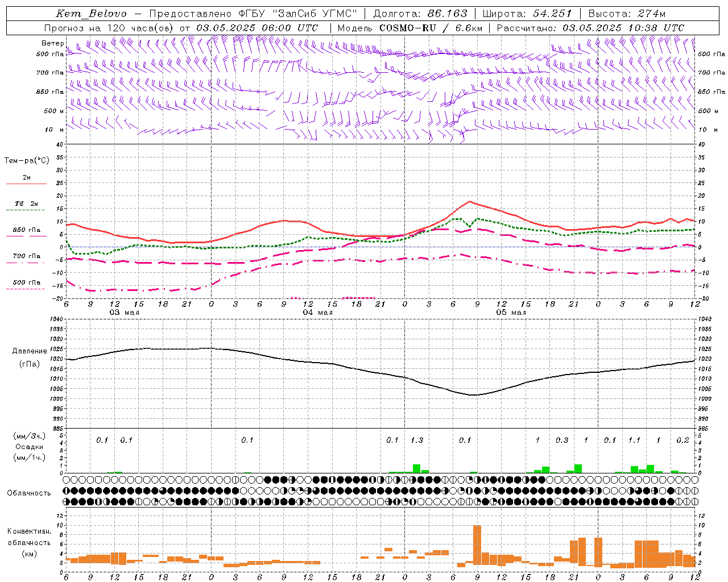This screenshot has height=582, width=728.
Task: Click the 1.1 precipitation amount value
Action: (634, 440)
